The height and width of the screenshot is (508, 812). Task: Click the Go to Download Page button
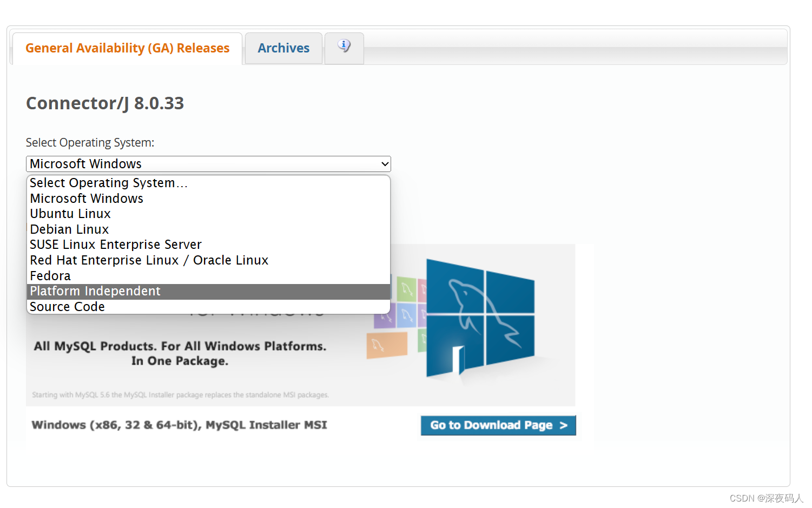coord(498,425)
